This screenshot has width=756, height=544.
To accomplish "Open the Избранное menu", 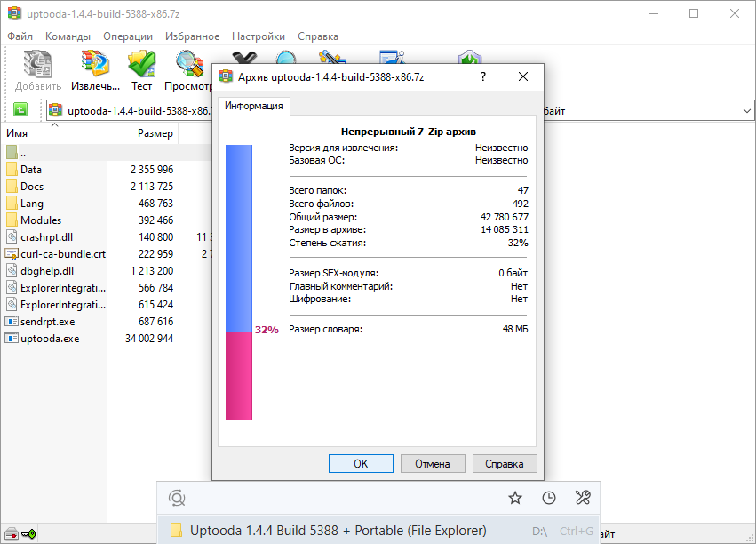I will [x=193, y=36].
